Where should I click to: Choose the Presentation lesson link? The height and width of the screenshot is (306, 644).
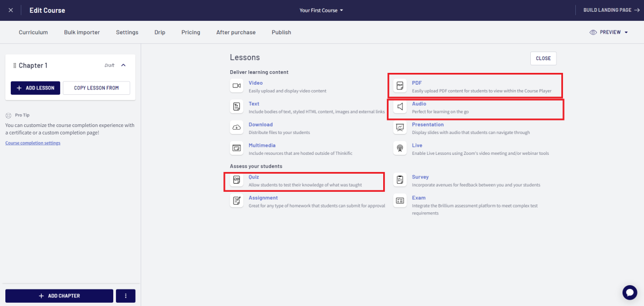[x=428, y=125]
